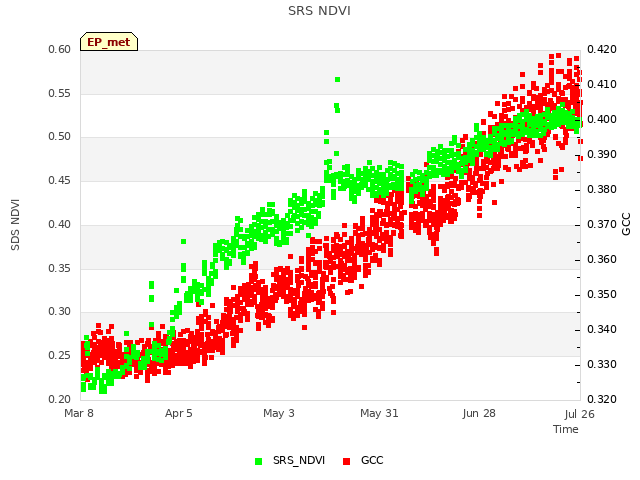The height and width of the screenshot is (480, 640).
Task: Click the 0.25 left axis value
Action: [x=60, y=356]
